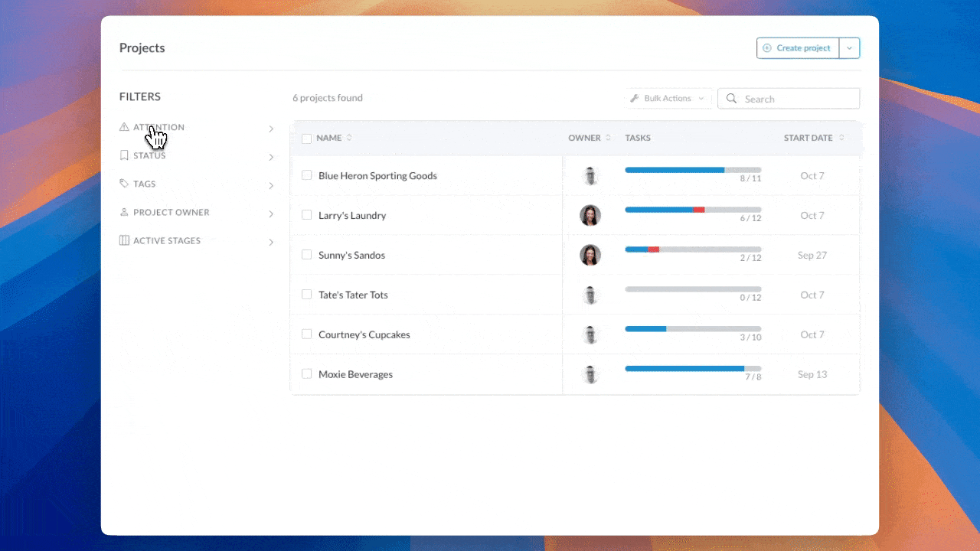Click the Sep 27 start date cell
Screen dimensions: 980x551
click(812, 255)
